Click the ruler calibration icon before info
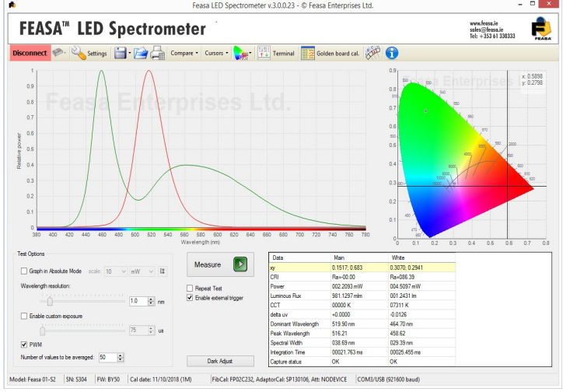The image size is (563, 392). pyautogui.click(x=373, y=53)
